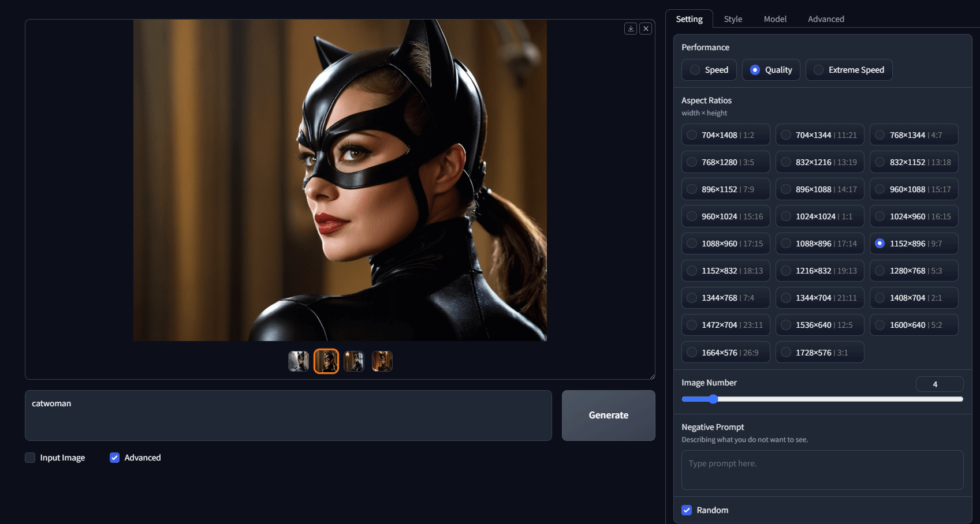Image resolution: width=980 pixels, height=524 pixels.
Task: Choose 1600×640 5:2 aspect ratio
Action: [x=914, y=325]
